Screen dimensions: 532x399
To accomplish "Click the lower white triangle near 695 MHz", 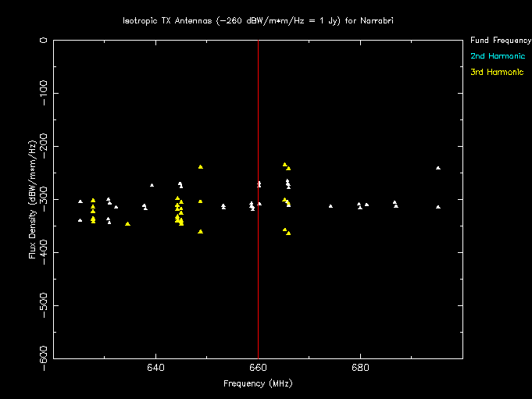I will (438, 207).
